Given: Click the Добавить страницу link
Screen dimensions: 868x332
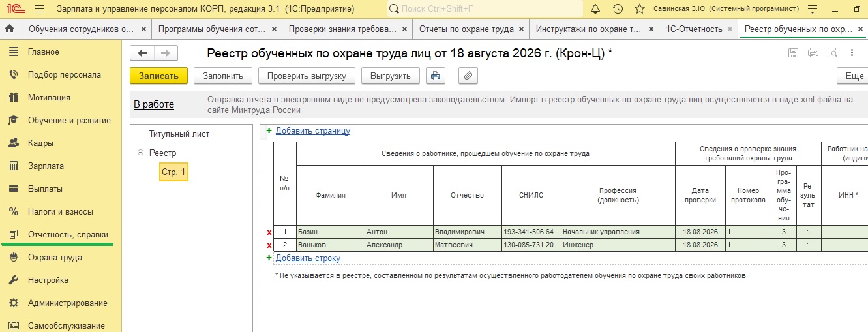Looking at the screenshot, I should 313,130.
